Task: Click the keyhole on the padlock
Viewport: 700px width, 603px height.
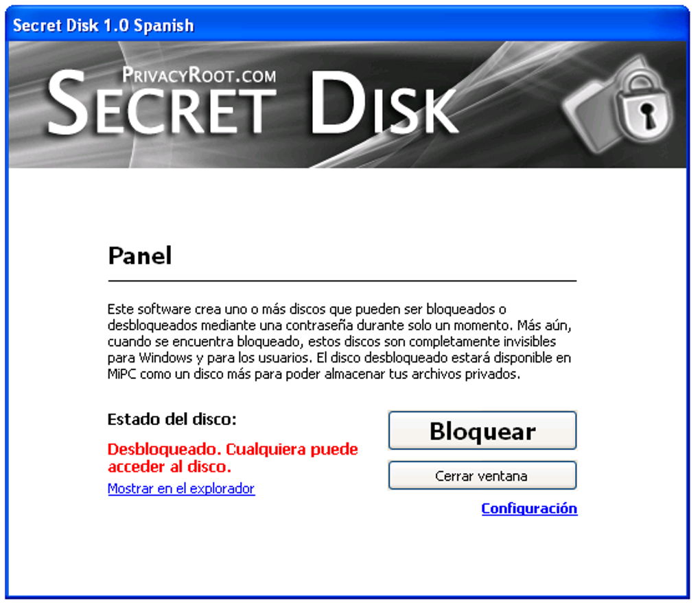Action: point(647,115)
